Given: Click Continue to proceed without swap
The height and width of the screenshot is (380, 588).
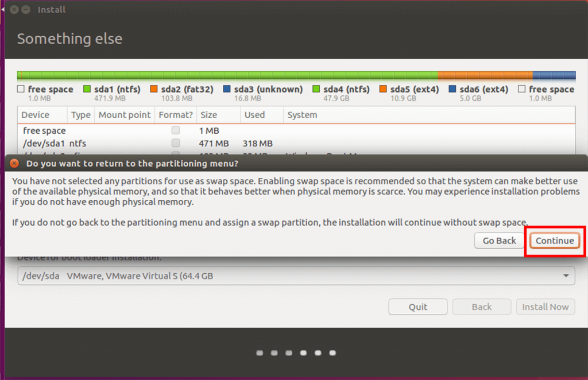Looking at the screenshot, I should click(x=554, y=241).
